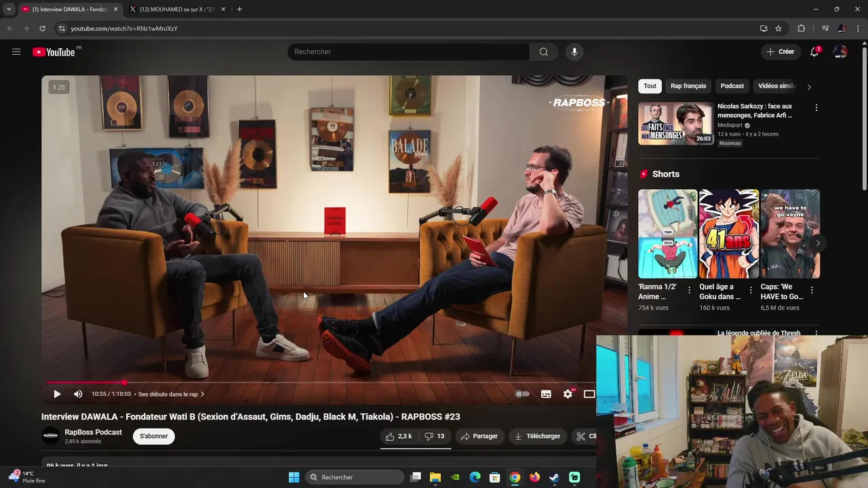Screen dimensions: 868x488
Task: Switch to theater mode
Action: point(589,394)
